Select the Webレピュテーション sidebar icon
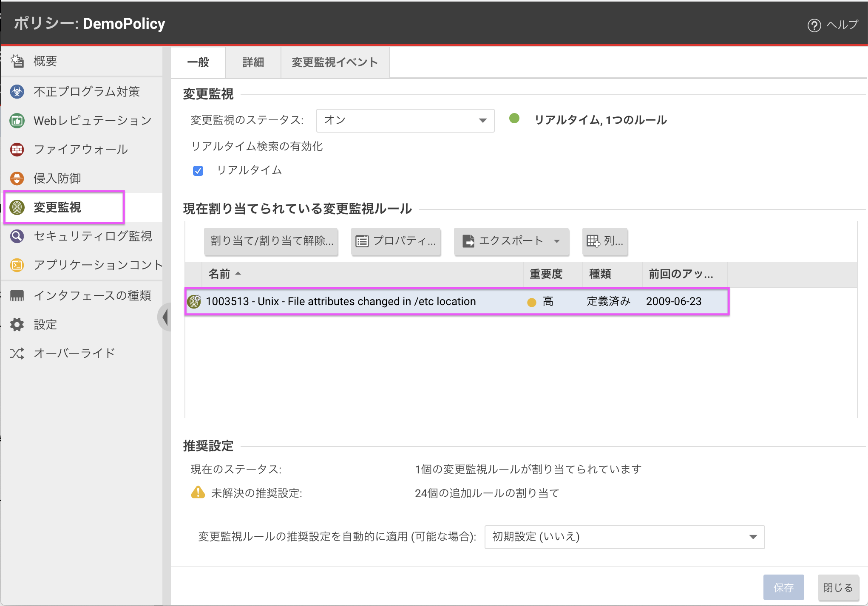The width and height of the screenshot is (868, 606). [17, 120]
